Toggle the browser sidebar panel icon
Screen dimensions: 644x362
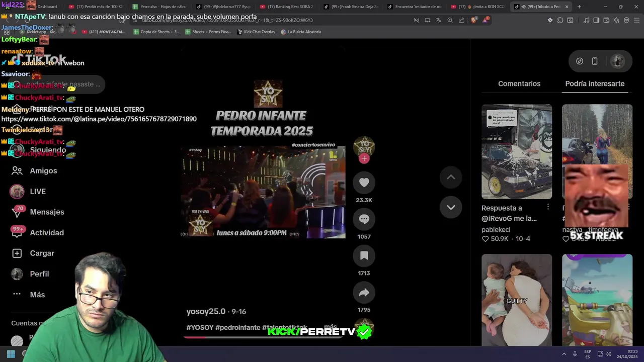[596, 20]
